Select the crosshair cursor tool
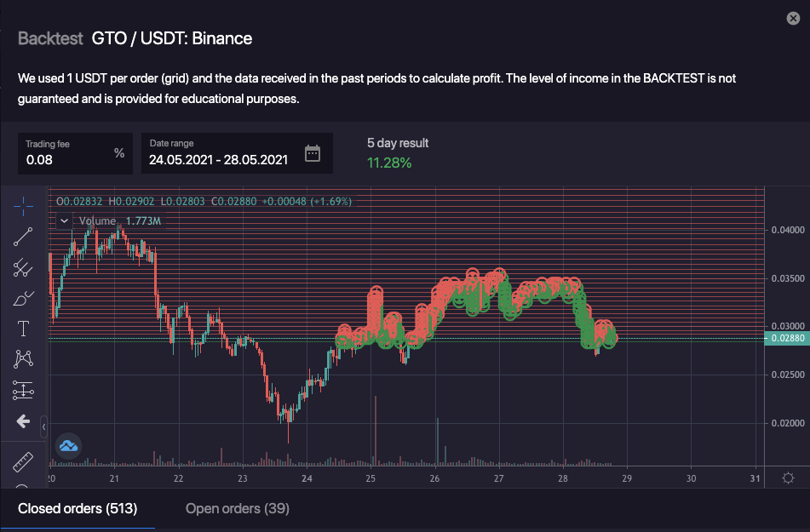810x532 pixels. pos(24,205)
